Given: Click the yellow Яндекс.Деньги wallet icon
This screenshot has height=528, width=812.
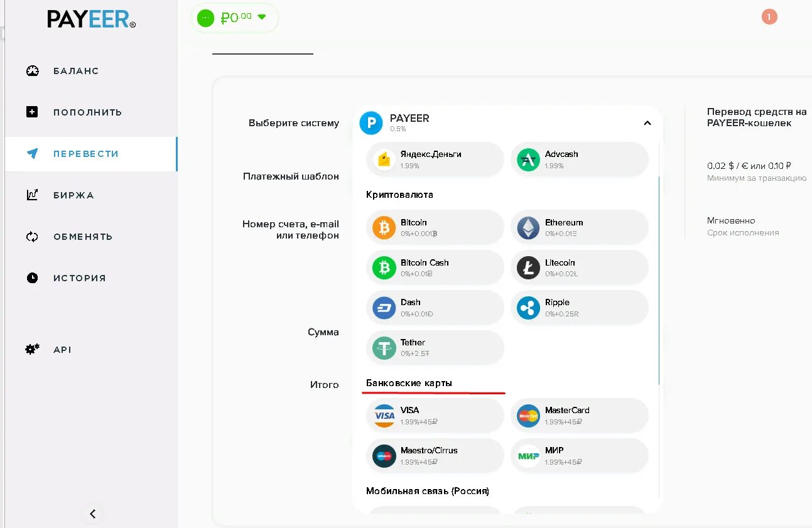Looking at the screenshot, I should [384, 159].
